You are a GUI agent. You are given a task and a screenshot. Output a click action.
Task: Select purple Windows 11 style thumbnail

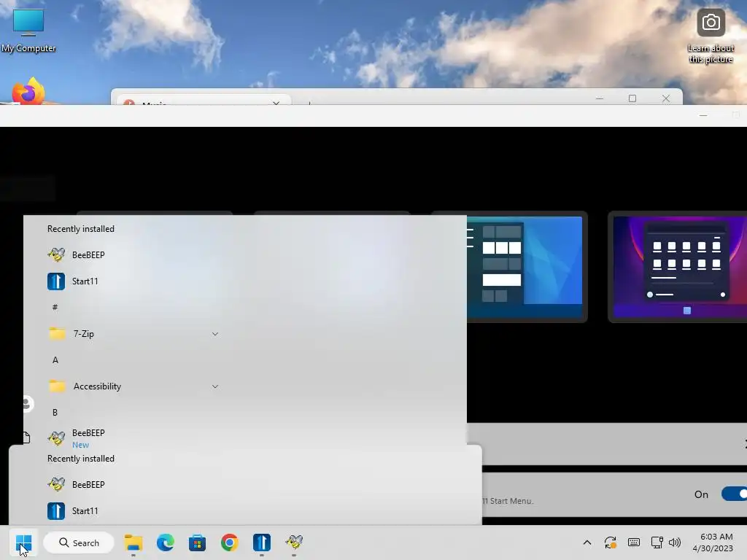pos(678,267)
